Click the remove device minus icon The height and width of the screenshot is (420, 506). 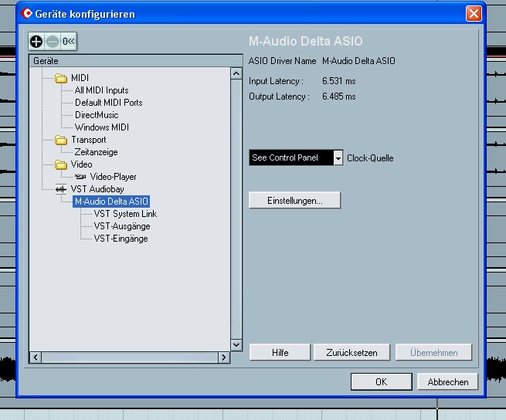pyautogui.click(x=53, y=42)
